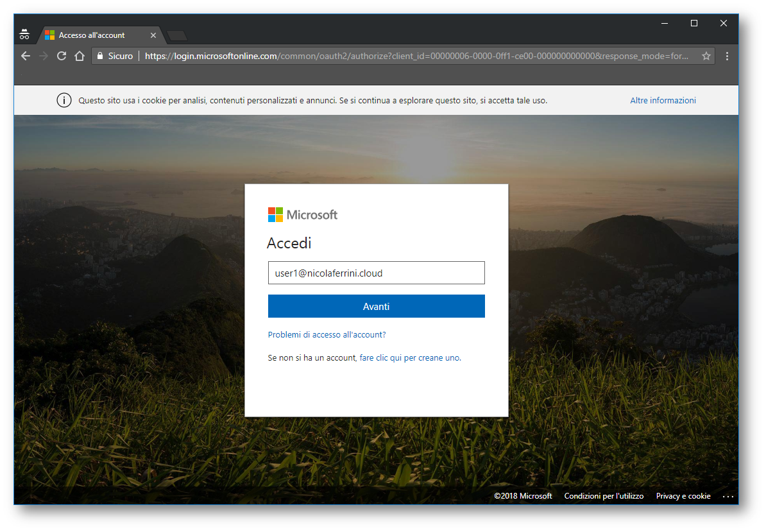Open a new tab with the new-tab button
Image resolution: width=766 pixels, height=532 pixels.
point(177,36)
